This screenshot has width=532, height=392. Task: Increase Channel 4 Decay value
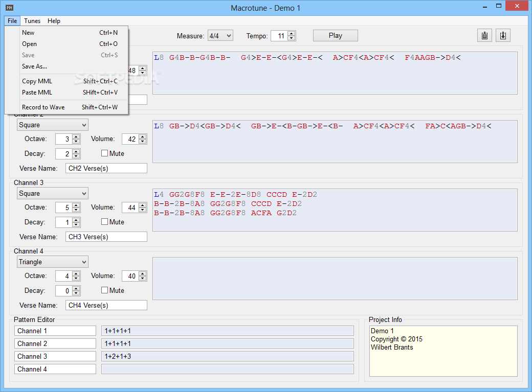click(76, 288)
